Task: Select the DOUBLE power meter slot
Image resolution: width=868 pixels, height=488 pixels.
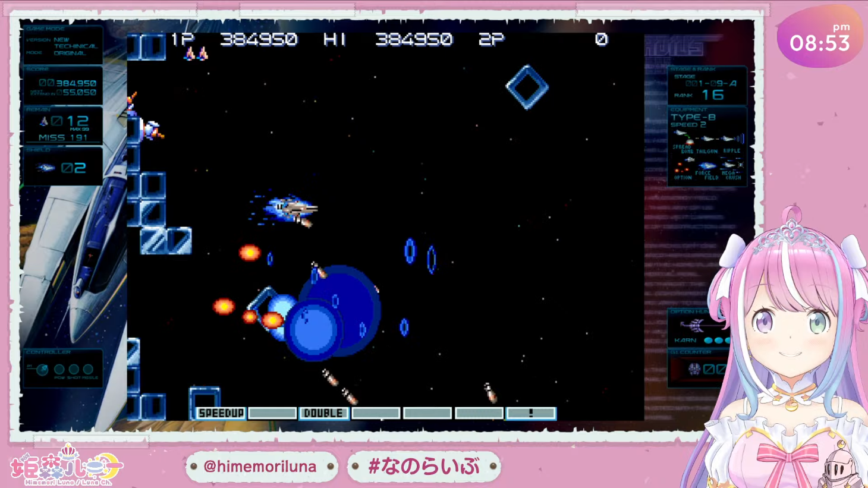Action: coord(323,413)
